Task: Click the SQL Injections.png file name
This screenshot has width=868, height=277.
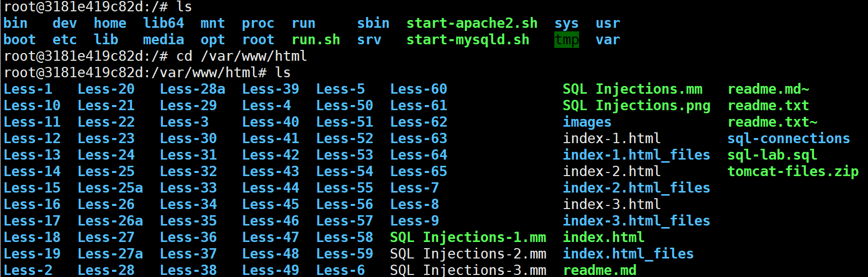Action: [637, 106]
